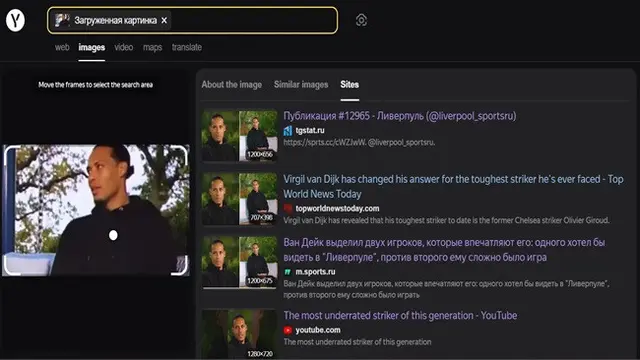Open The most underrated striker YouTube result
Screen dimensions: 640x360
coord(400,316)
